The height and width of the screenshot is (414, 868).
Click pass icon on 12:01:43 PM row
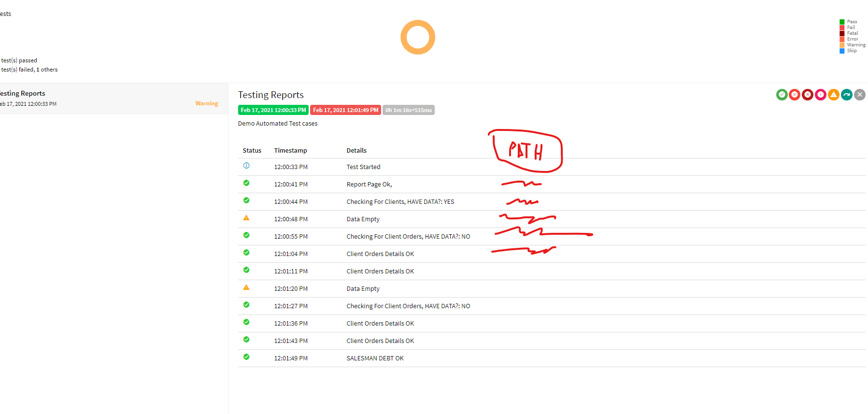tap(246, 340)
